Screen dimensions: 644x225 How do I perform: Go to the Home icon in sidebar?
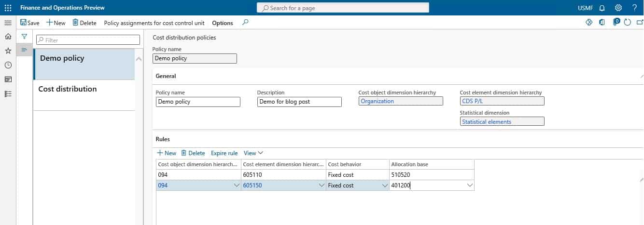[x=8, y=37]
